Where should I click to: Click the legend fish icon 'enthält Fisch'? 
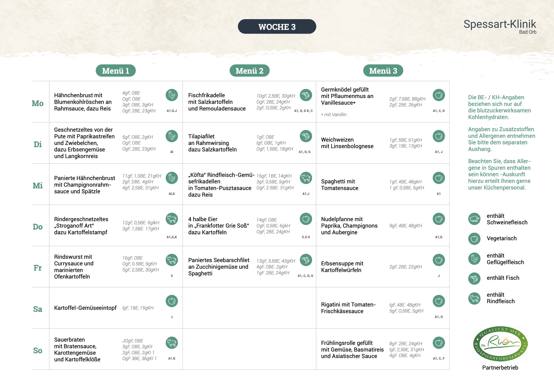pos(474,278)
